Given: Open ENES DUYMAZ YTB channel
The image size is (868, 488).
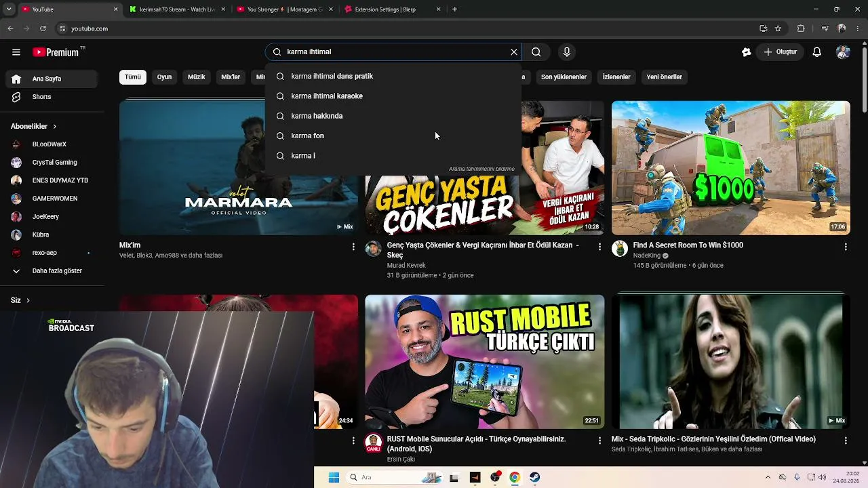Looking at the screenshot, I should (x=52, y=180).
